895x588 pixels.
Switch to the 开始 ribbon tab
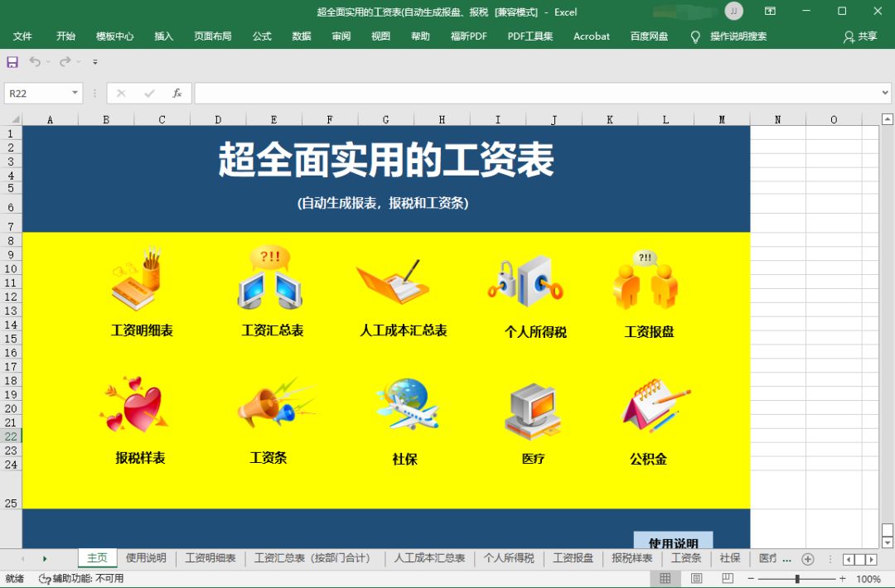[65, 36]
